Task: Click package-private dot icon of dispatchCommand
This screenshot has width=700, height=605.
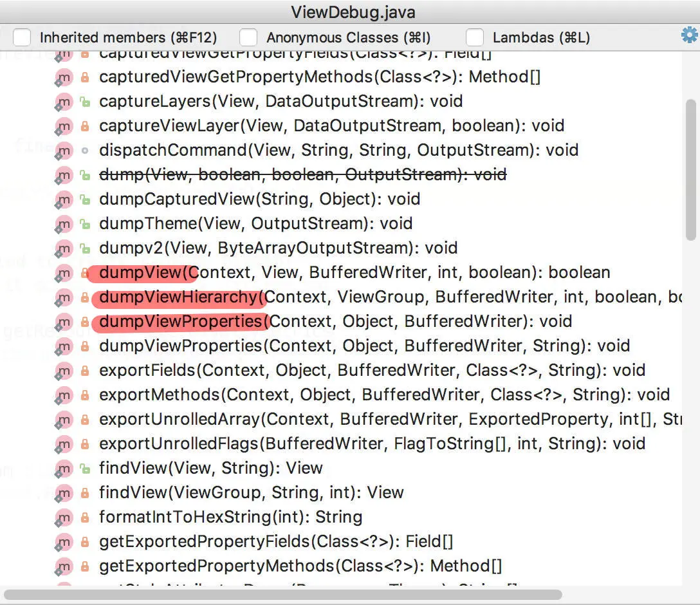Action: (x=85, y=151)
